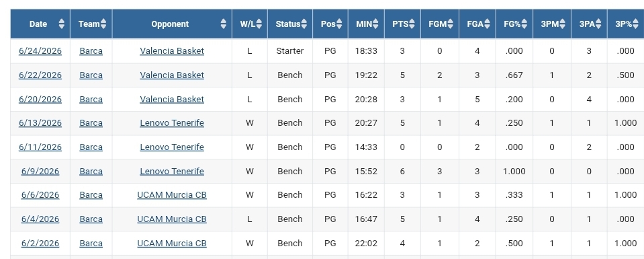The image size is (644, 259).
Task: Sort by Team column sort icon
Action: (x=103, y=24)
